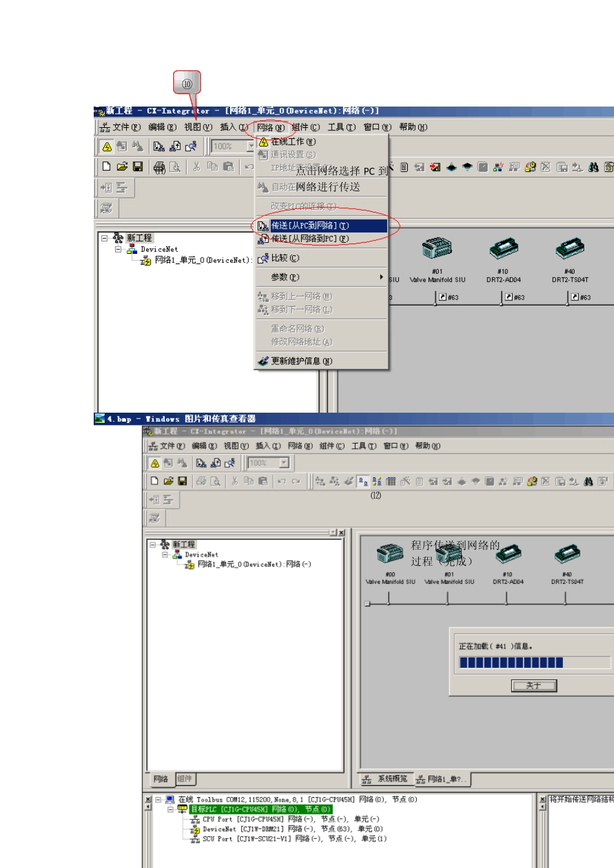Viewport: 614px width, 868px height.
Task: Collapse the 目标PLC [CJ1G-CPU45H] tree node
Action: click(x=171, y=809)
